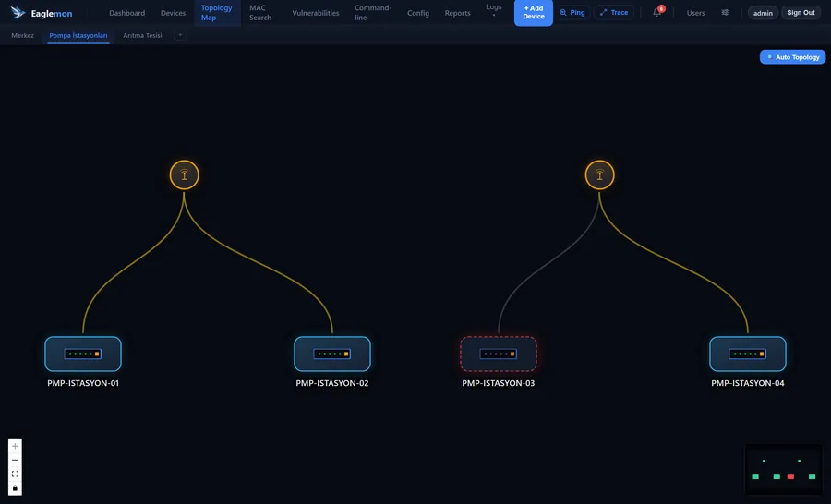Click the Add Device button

(x=534, y=12)
